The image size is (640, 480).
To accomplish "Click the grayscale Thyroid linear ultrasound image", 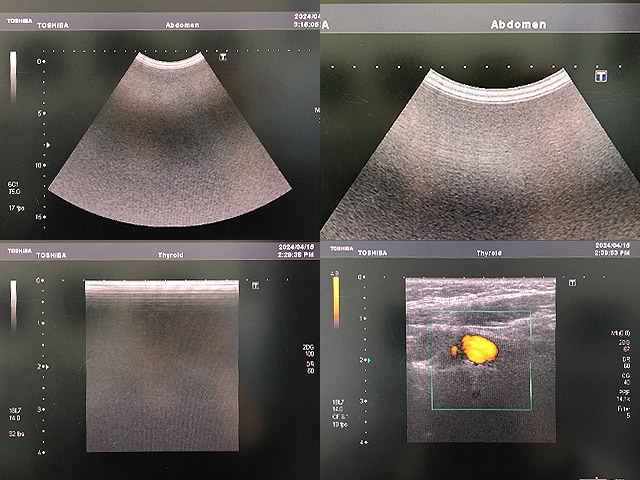I will coord(162,366).
